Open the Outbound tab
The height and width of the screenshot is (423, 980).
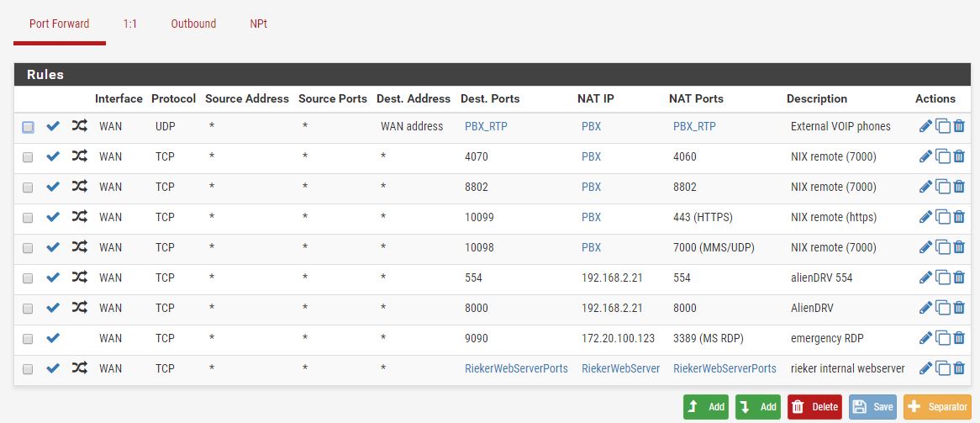pos(193,24)
